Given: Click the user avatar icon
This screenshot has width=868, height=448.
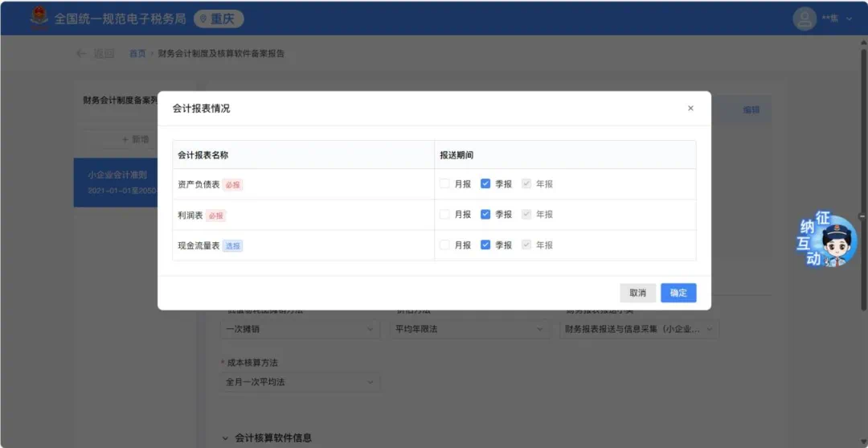Looking at the screenshot, I should (805, 18).
